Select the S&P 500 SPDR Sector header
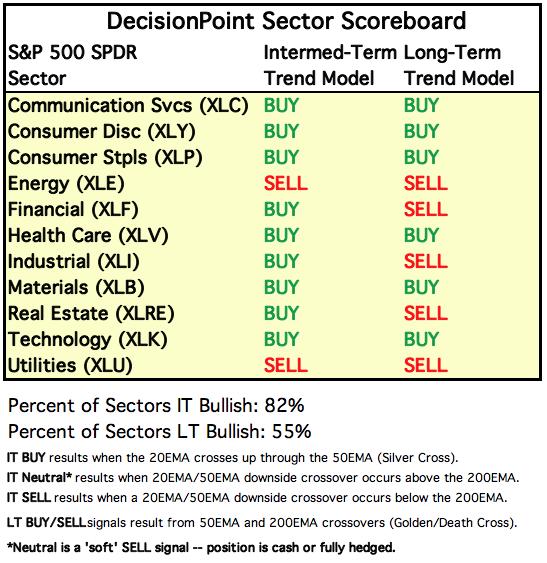547x563 pixels. 72,65
